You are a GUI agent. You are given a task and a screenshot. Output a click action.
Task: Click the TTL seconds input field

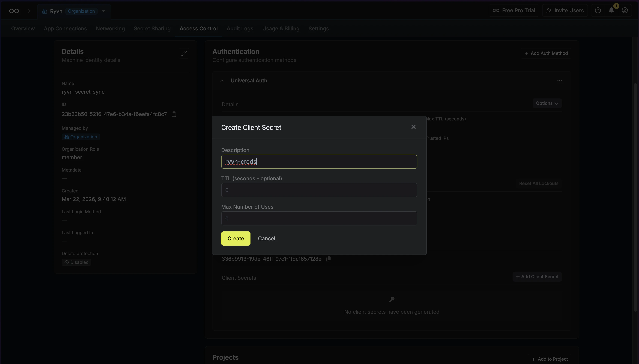click(x=319, y=190)
